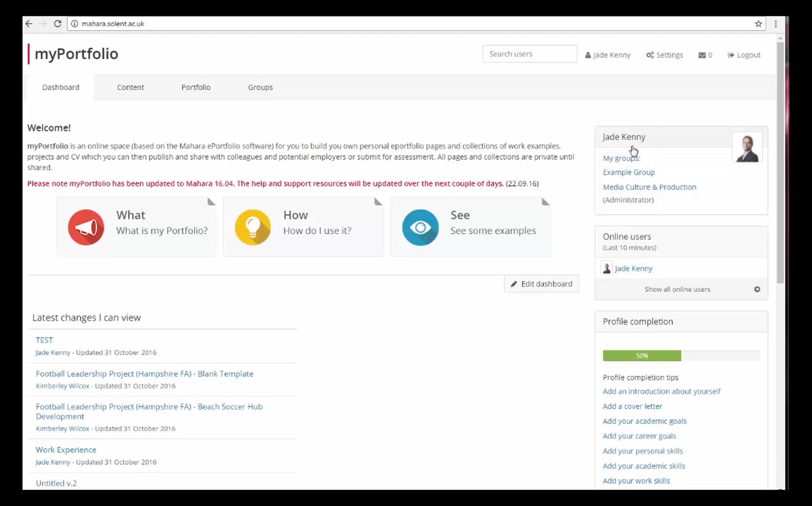
Task: Open the Settings gears icon
Action: pyautogui.click(x=650, y=55)
